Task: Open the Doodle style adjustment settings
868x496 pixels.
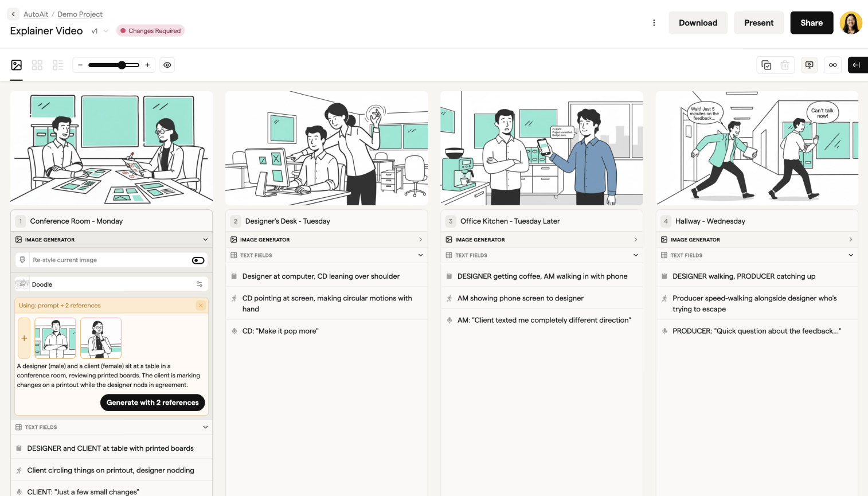Action: click(200, 284)
